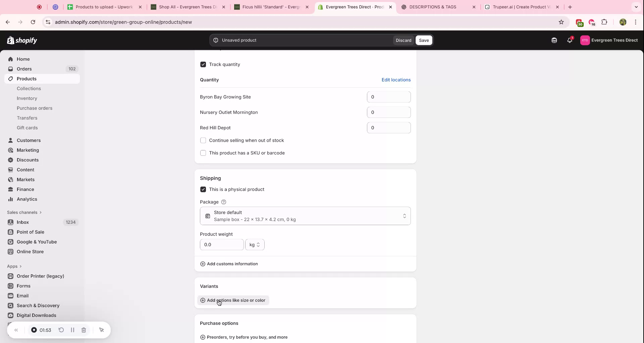Open the Digital Downloads app
Image resolution: width=644 pixels, height=343 pixels.
[x=36, y=315]
